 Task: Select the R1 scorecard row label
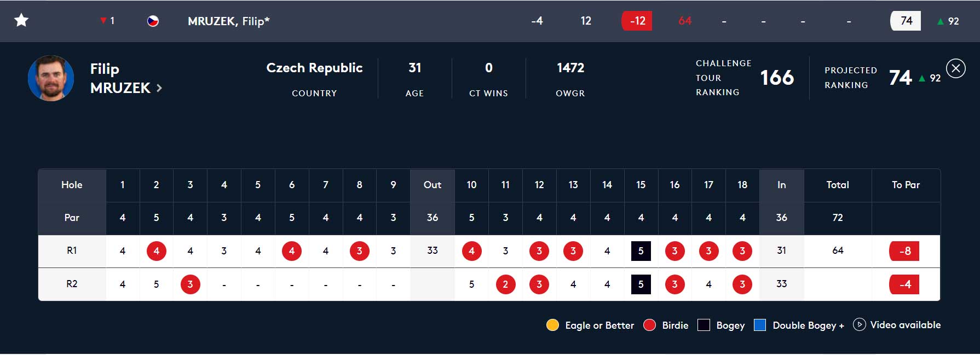pyautogui.click(x=72, y=251)
